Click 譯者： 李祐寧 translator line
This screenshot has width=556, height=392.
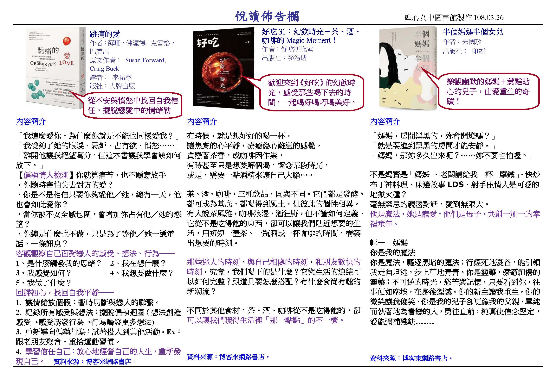111,77
